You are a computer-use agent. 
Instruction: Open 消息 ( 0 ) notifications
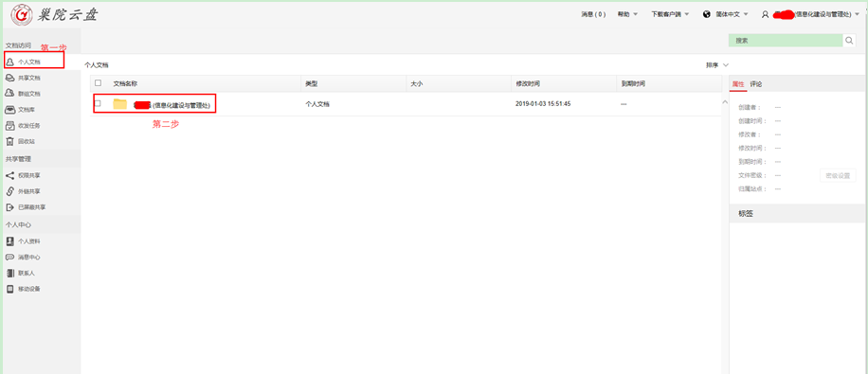[593, 14]
